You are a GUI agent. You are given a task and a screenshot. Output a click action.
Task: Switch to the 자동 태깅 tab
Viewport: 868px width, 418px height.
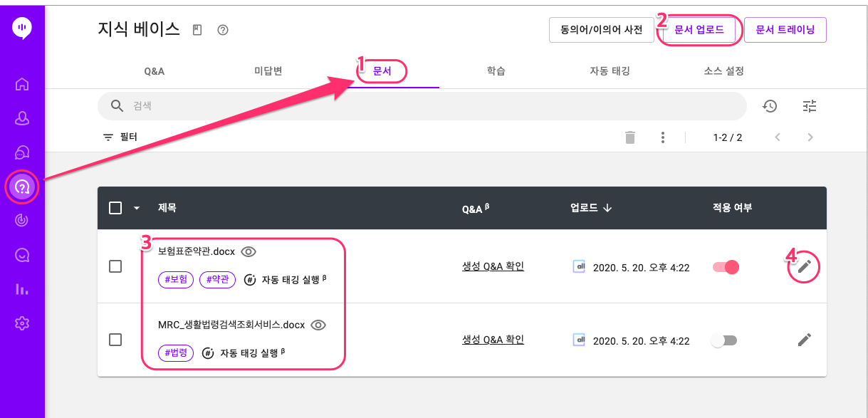click(610, 71)
